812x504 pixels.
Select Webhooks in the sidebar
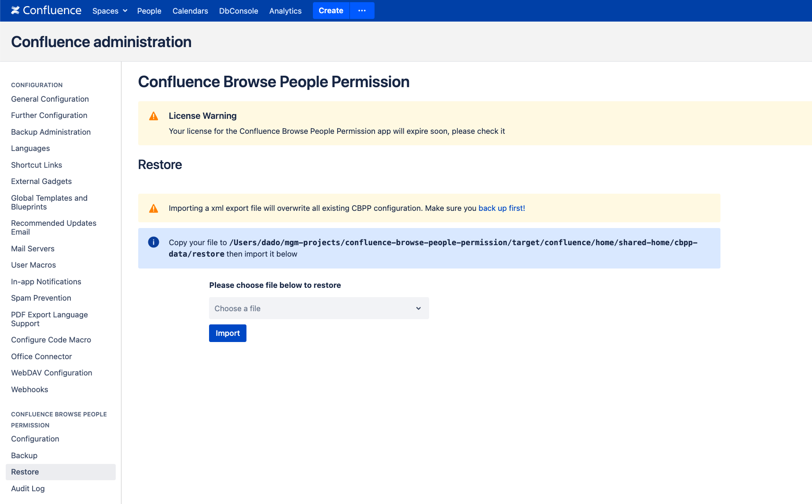[x=29, y=390]
